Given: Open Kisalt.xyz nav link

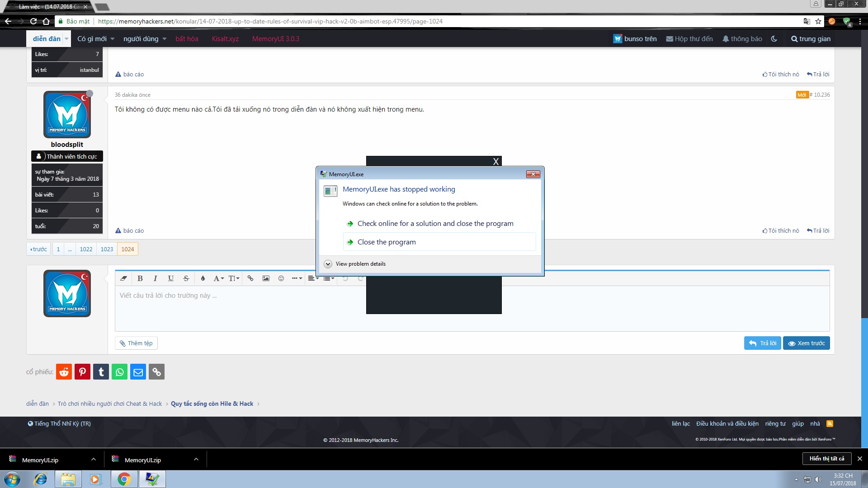Looking at the screenshot, I should [x=225, y=39].
